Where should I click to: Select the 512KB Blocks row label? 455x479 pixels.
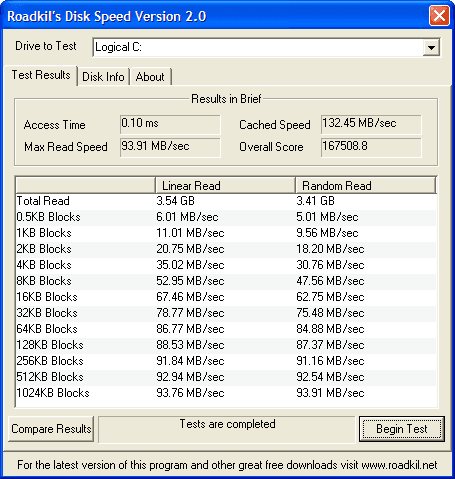[50, 377]
